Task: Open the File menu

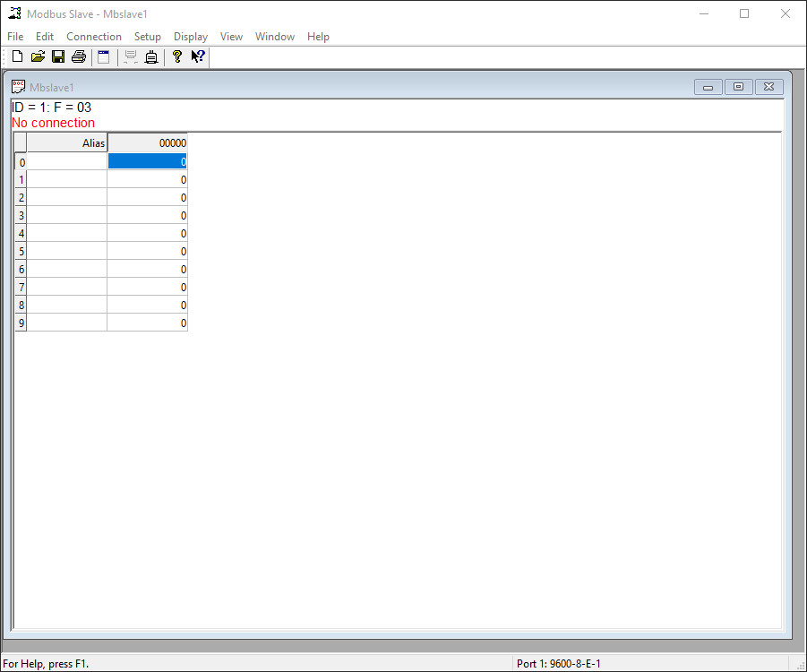Action: click(15, 37)
